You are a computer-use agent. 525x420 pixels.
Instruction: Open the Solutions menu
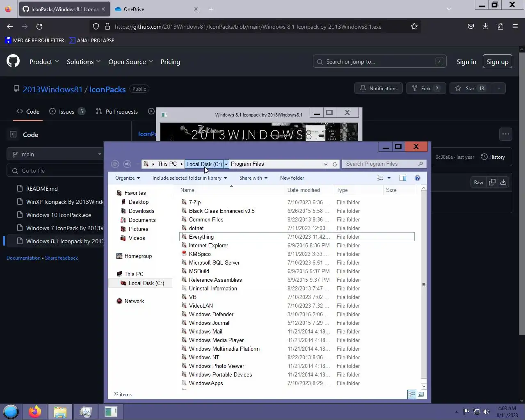click(x=84, y=62)
